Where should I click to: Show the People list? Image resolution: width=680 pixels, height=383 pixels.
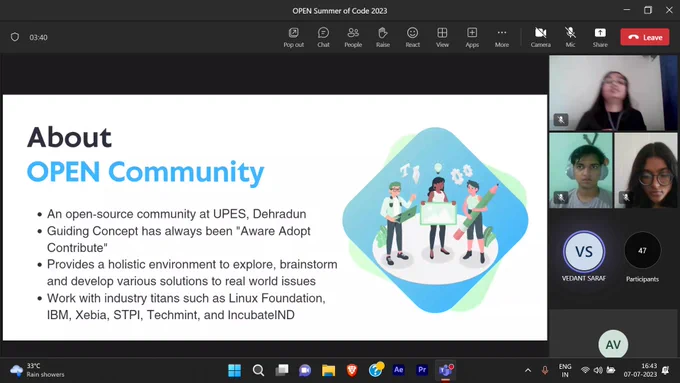[x=353, y=37]
